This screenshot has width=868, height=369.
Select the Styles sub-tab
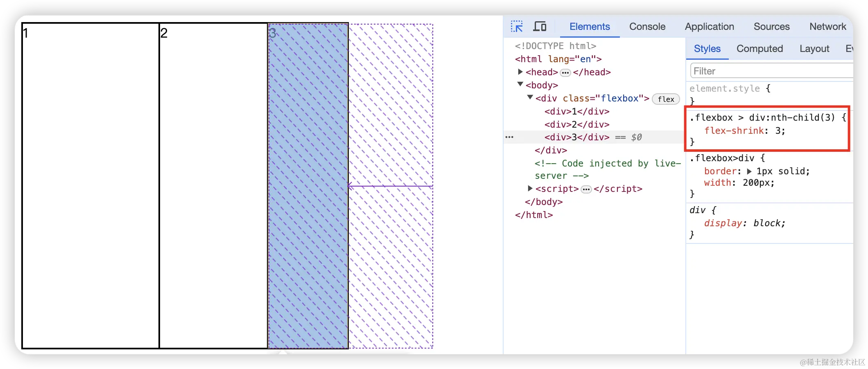click(x=707, y=49)
